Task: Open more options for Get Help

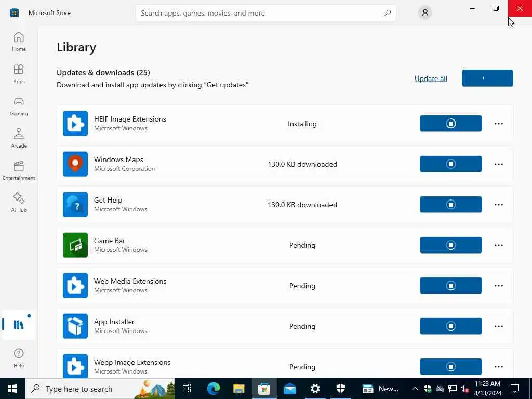Action: coord(498,205)
